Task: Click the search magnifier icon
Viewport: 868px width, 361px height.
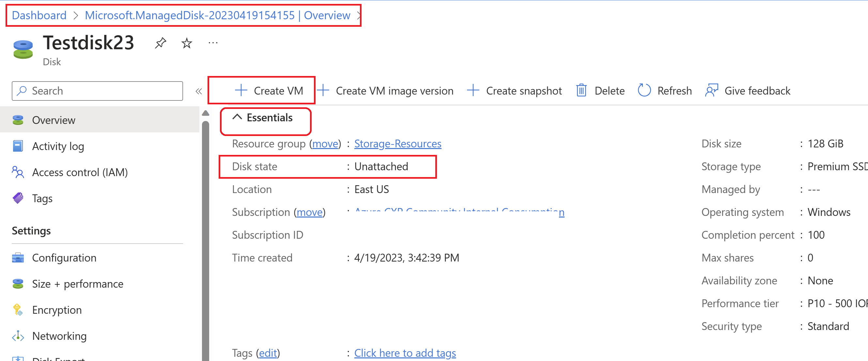Action: click(22, 91)
